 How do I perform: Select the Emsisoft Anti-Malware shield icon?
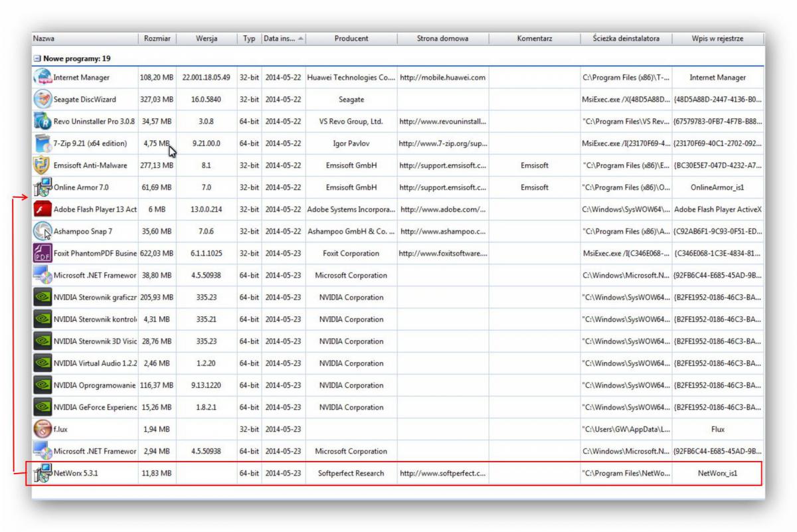click(x=43, y=165)
